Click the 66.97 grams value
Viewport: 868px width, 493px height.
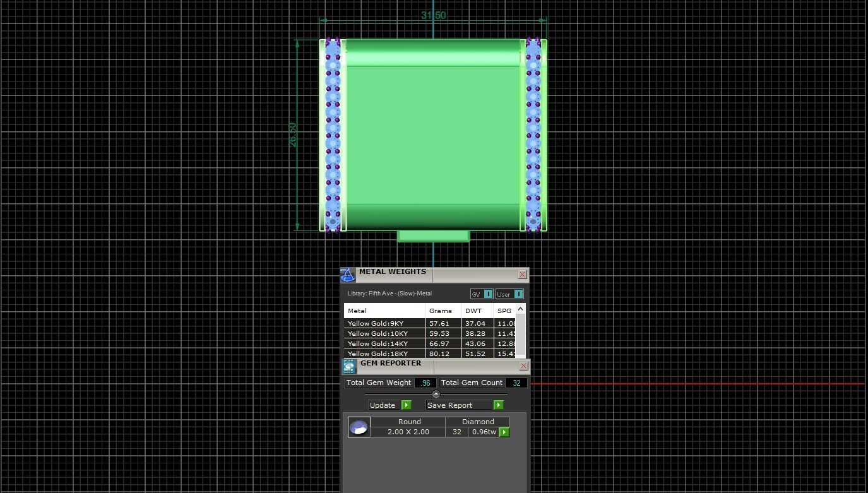(x=439, y=343)
